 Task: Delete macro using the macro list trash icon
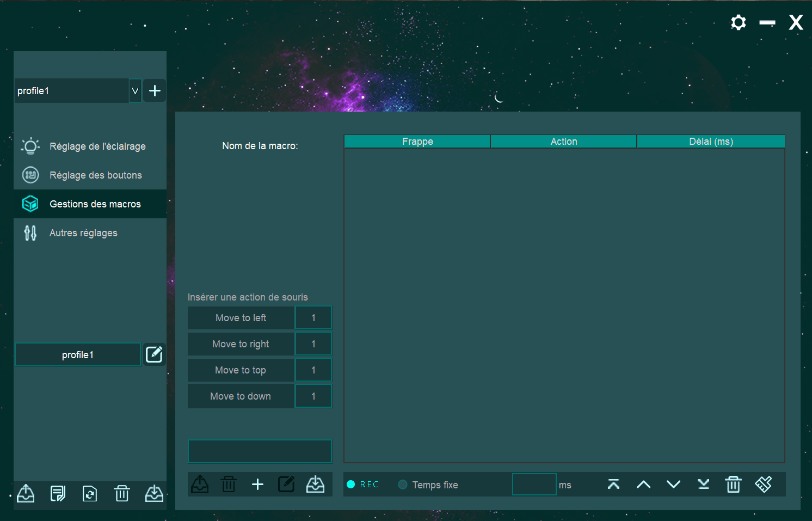[x=229, y=484]
